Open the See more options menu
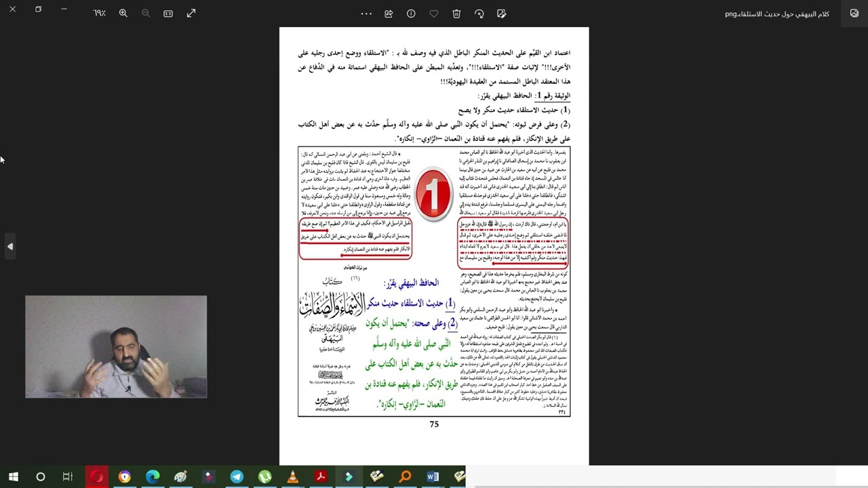 click(366, 14)
